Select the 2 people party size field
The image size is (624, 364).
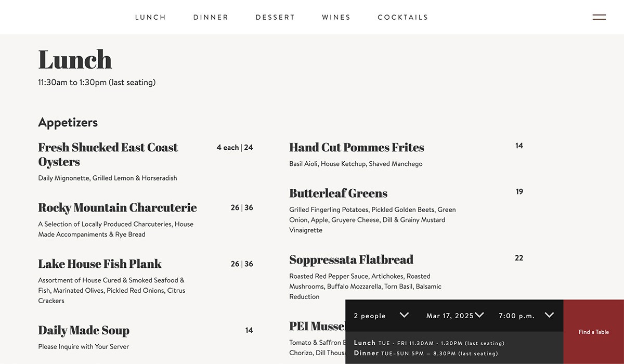point(370,316)
